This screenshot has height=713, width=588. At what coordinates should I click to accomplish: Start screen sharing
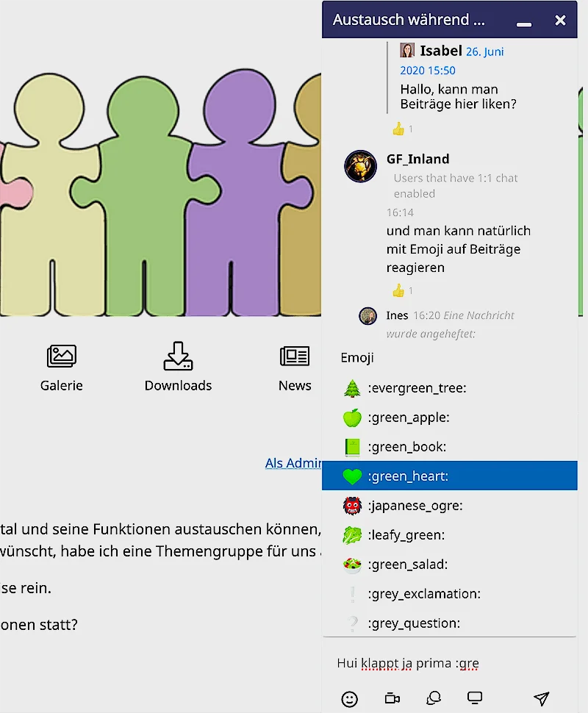click(474, 699)
